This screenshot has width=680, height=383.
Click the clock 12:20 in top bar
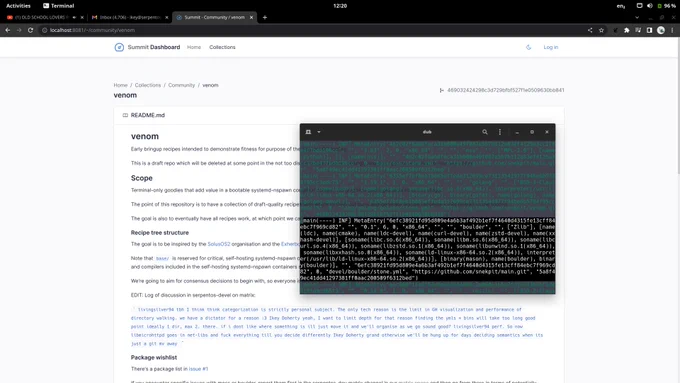click(340, 6)
